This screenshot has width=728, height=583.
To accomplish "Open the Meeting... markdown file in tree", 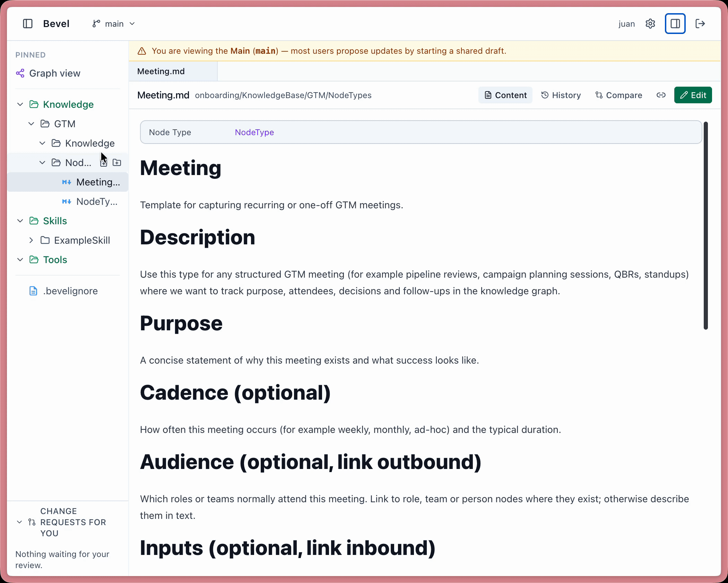I will pyautogui.click(x=68, y=182).
